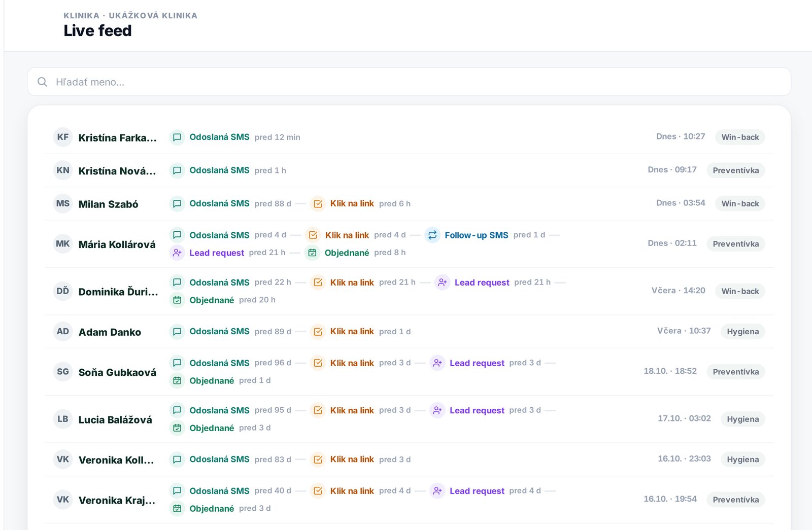Screen dimensions: 812x530
Task: Click Lead request icon for Dominika Ďuri
Action: tap(443, 282)
